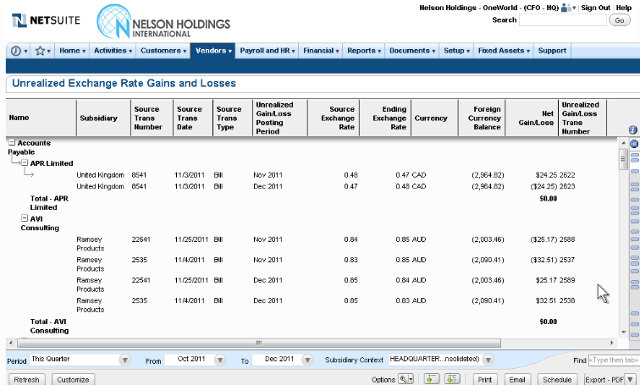Click the Foreign Currency Balance column header
Screen dimensions: 640x385
482,118
